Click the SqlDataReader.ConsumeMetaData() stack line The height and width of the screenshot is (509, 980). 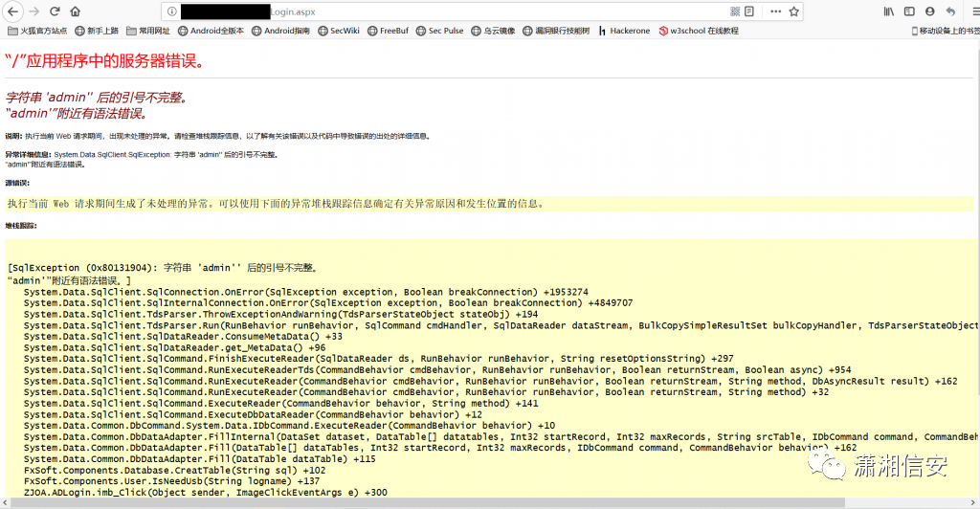click(x=183, y=336)
